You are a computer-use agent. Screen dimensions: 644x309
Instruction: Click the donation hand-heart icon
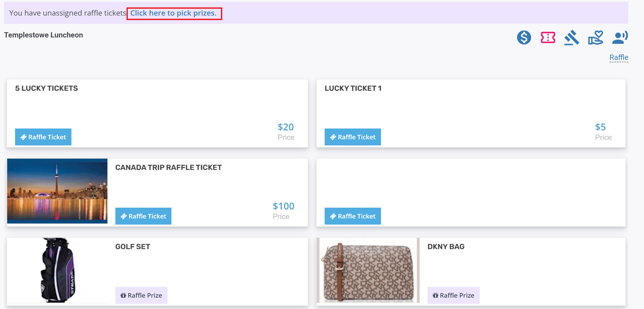(595, 38)
